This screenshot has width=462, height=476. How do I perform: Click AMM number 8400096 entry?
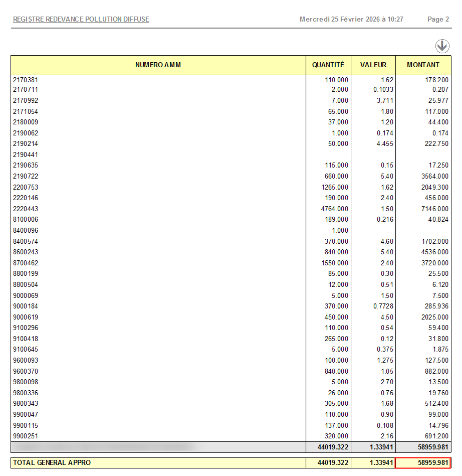click(x=26, y=231)
